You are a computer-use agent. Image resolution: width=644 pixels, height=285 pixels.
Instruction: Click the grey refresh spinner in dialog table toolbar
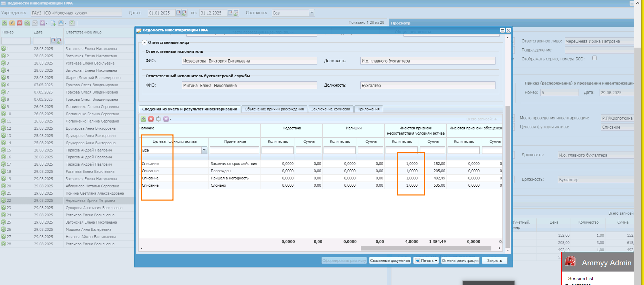click(x=159, y=119)
